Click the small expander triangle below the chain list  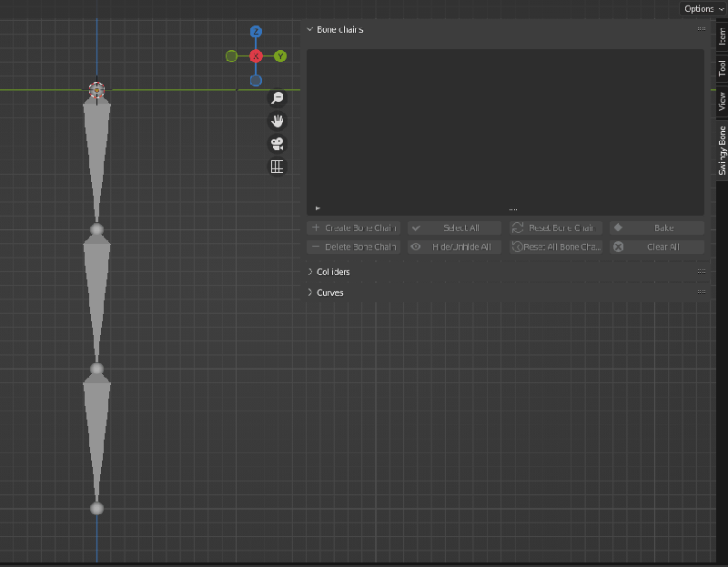click(x=318, y=208)
